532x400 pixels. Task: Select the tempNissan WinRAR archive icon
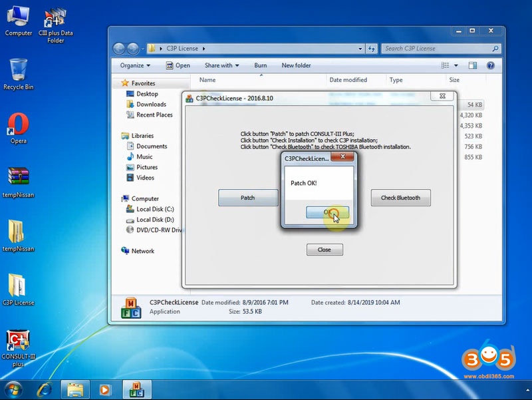point(19,182)
